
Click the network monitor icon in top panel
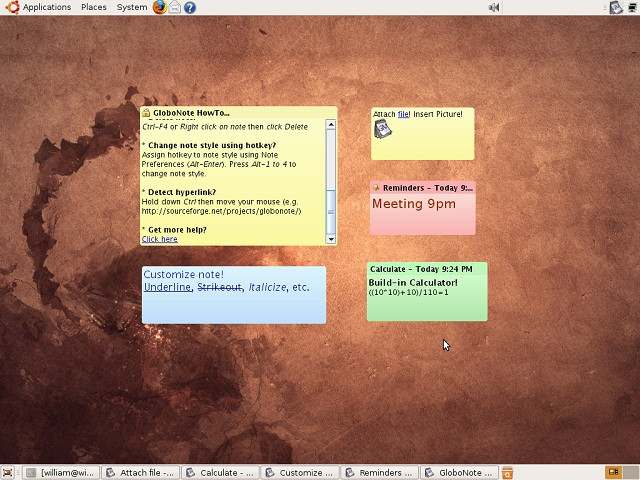tap(633, 7)
